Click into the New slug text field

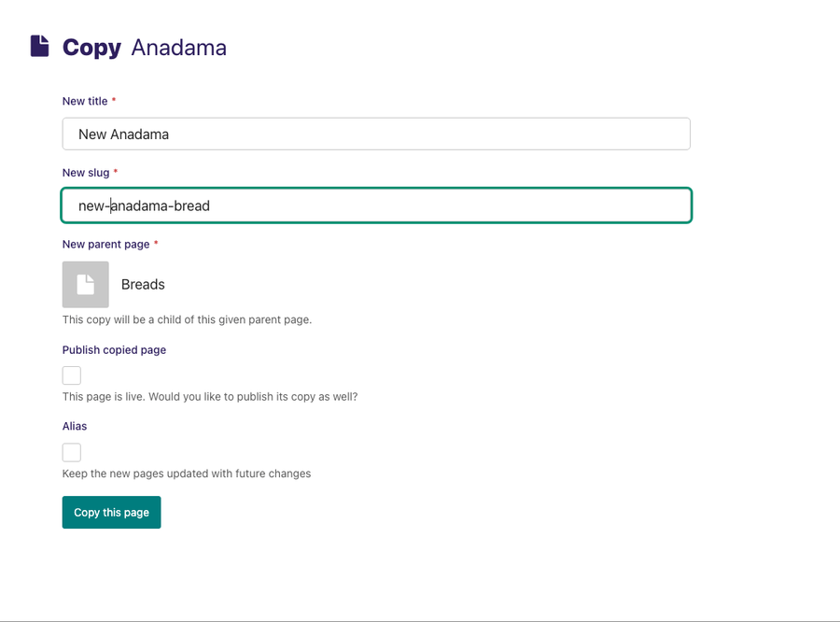[376, 205]
